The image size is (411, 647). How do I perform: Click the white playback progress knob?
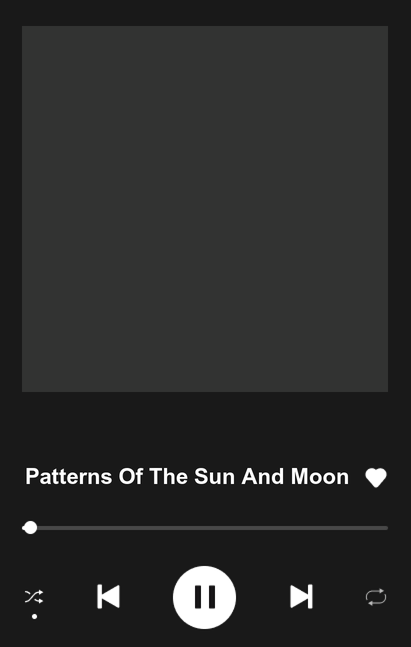pyautogui.click(x=30, y=528)
